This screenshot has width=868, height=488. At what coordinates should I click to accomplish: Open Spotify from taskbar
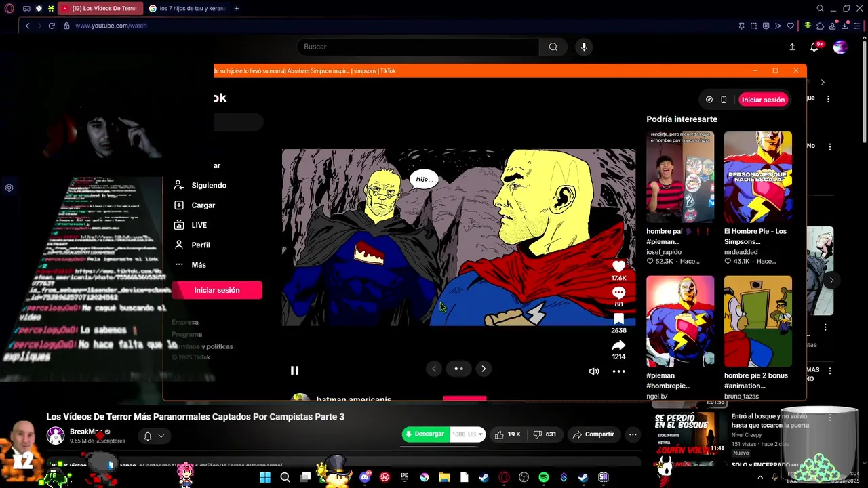(x=543, y=477)
